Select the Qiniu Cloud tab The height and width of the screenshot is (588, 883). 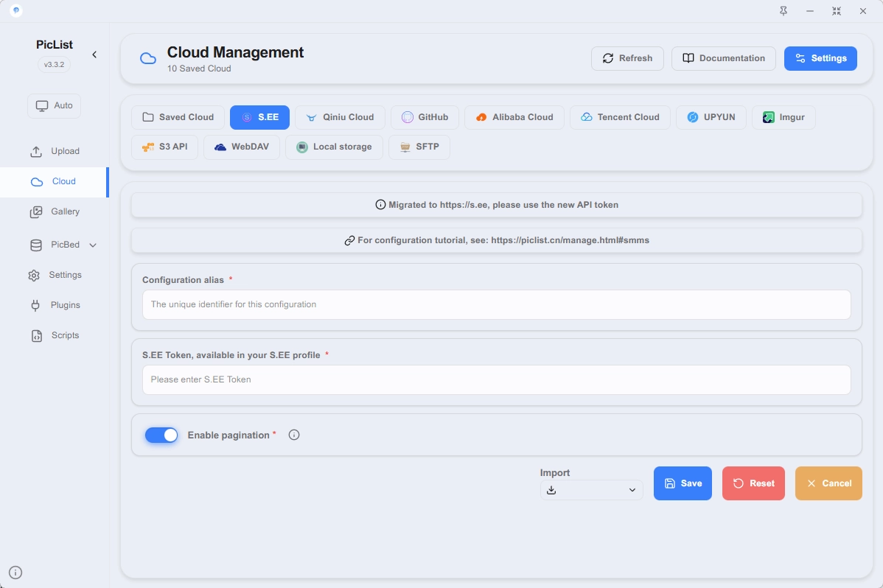(340, 117)
